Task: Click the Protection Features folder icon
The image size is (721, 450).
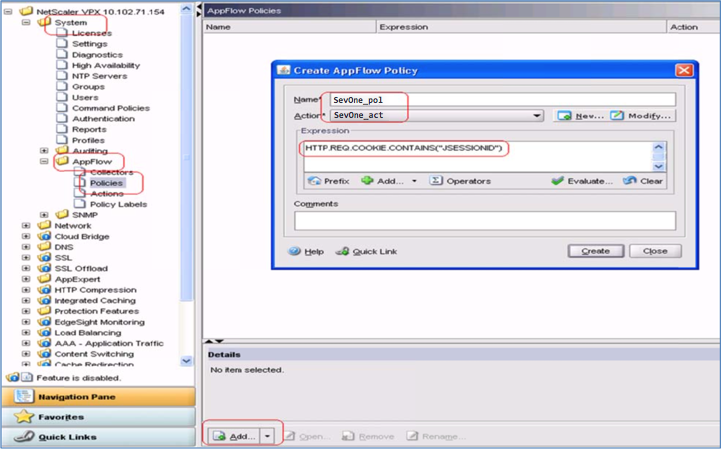Action: [44, 311]
